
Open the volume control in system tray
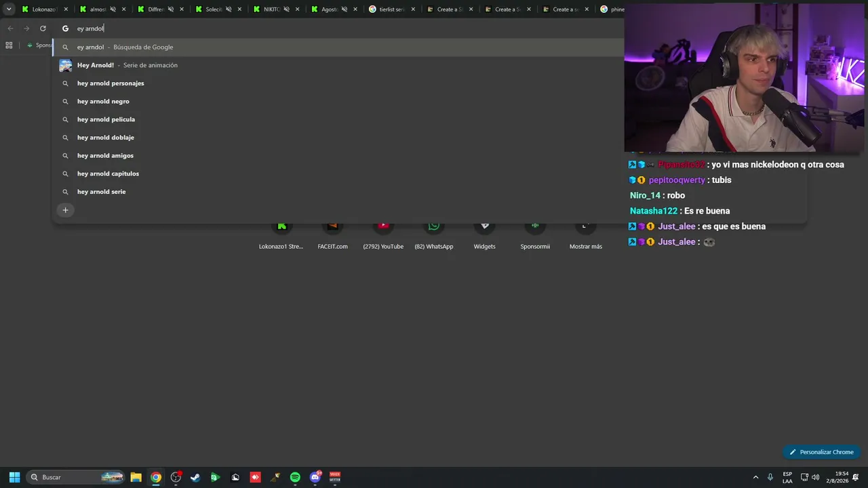(816, 477)
